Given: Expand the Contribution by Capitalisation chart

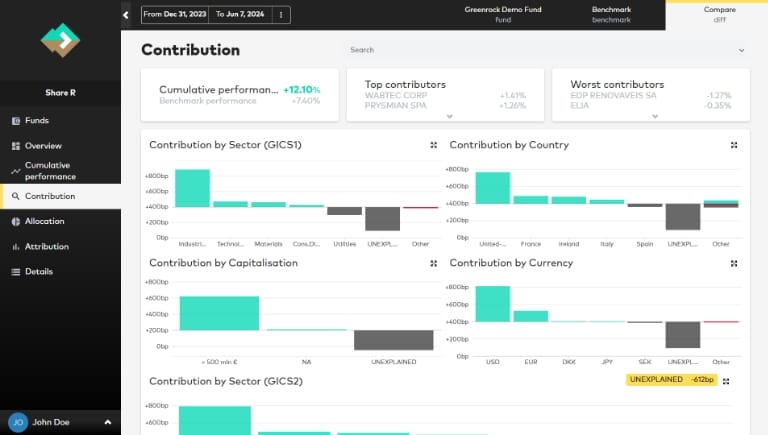Looking at the screenshot, I should pos(433,263).
